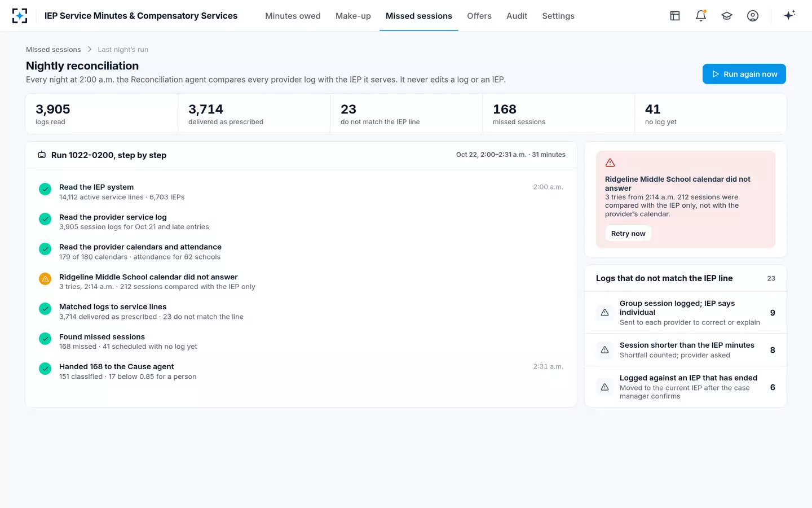Open Group session logged; IEP says individual row

[686, 313]
